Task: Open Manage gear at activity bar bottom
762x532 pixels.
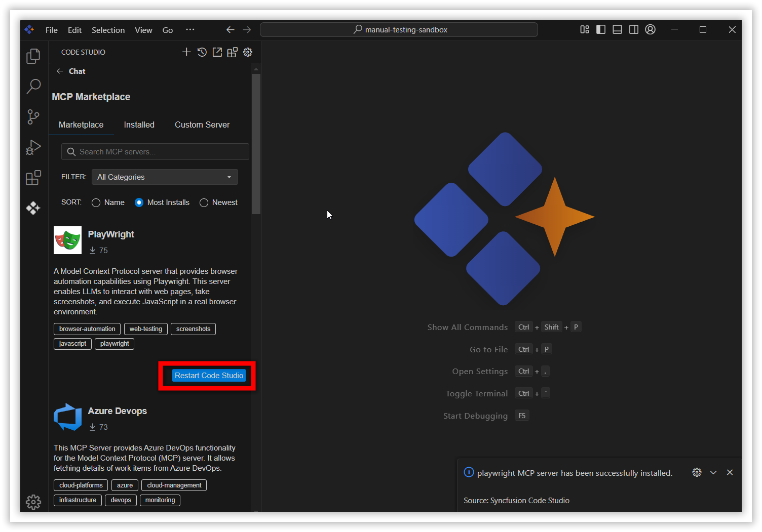Action: [x=33, y=502]
